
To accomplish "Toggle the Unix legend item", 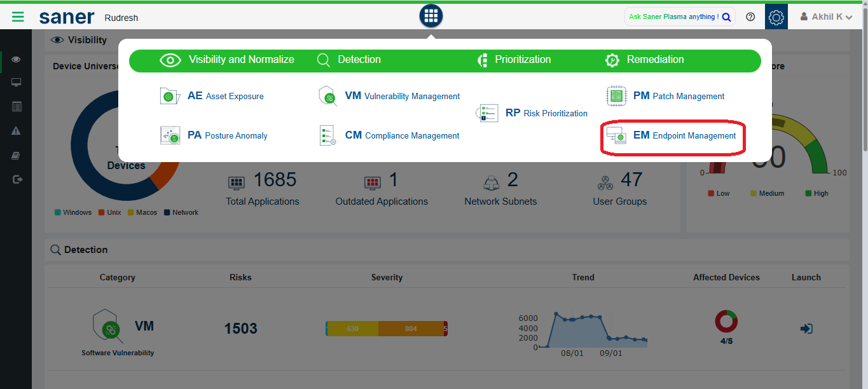I will (109, 212).
